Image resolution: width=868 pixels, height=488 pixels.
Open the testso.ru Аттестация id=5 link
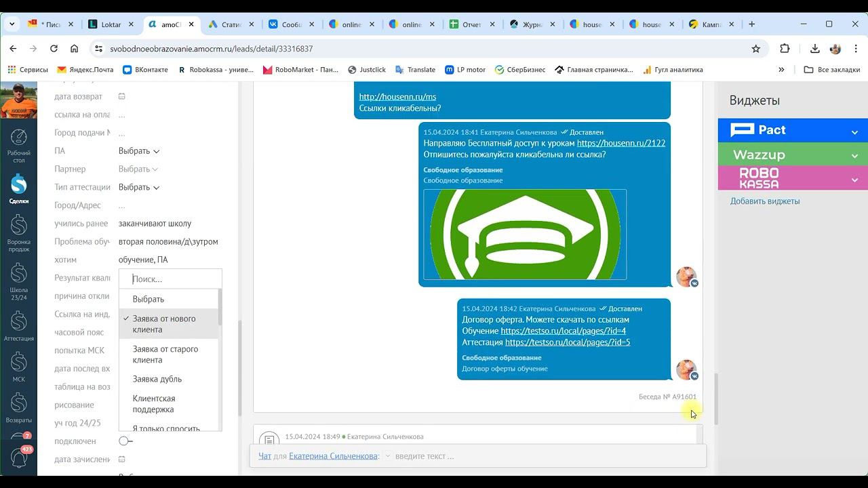568,342
